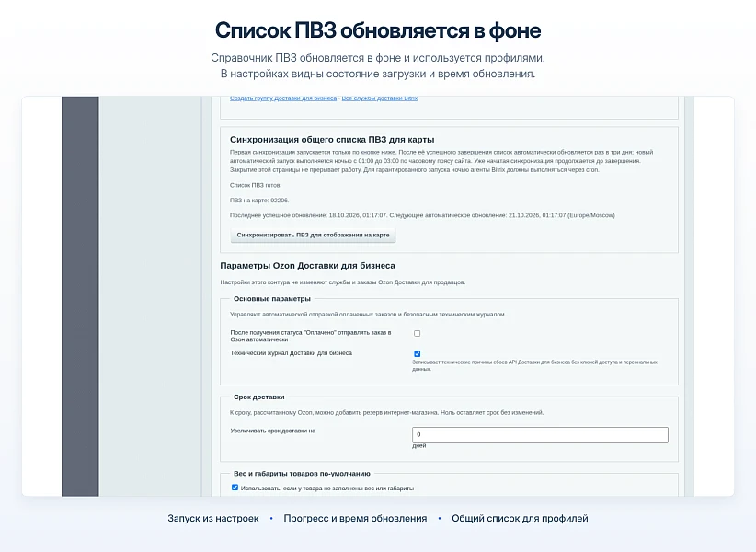756x552 pixels.
Task: Select heading 'Синхронизация общего списка ПВЗ для карты'
Action: pyautogui.click(x=332, y=139)
